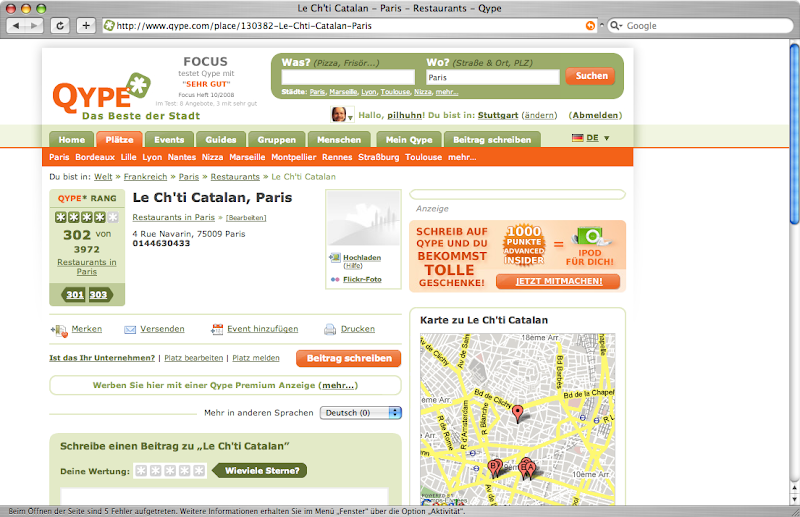The height and width of the screenshot is (517, 800).
Task: Click the Merken bookmark icon
Action: 59,331
